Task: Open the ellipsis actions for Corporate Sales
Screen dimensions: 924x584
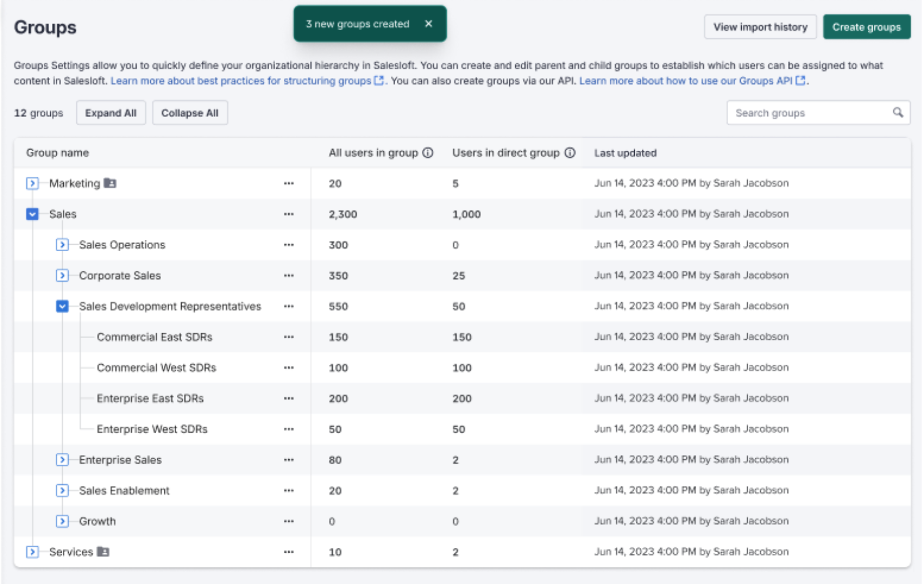Action: [x=289, y=275]
